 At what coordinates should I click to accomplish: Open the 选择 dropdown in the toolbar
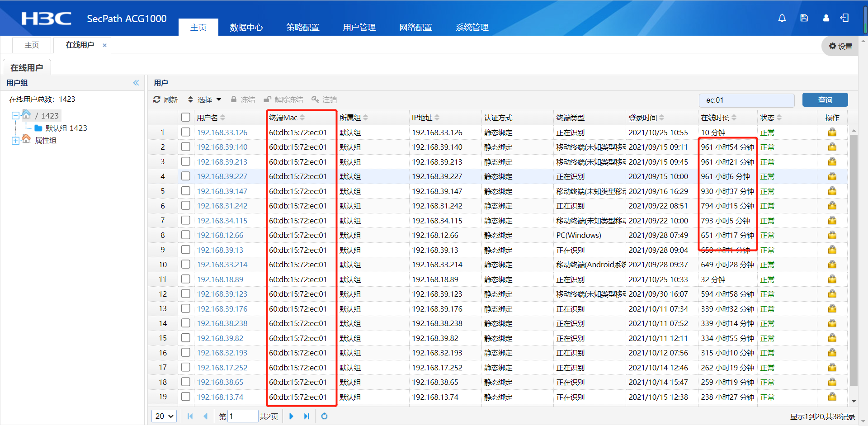(205, 99)
